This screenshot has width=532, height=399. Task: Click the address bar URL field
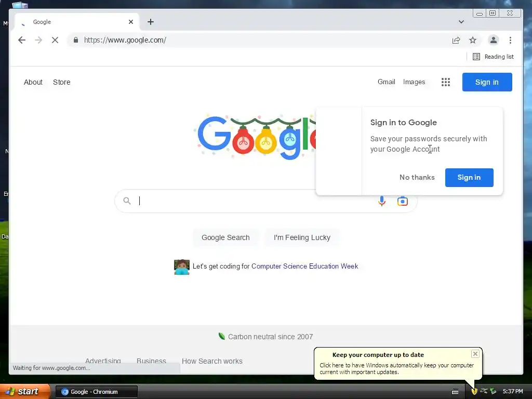258,40
